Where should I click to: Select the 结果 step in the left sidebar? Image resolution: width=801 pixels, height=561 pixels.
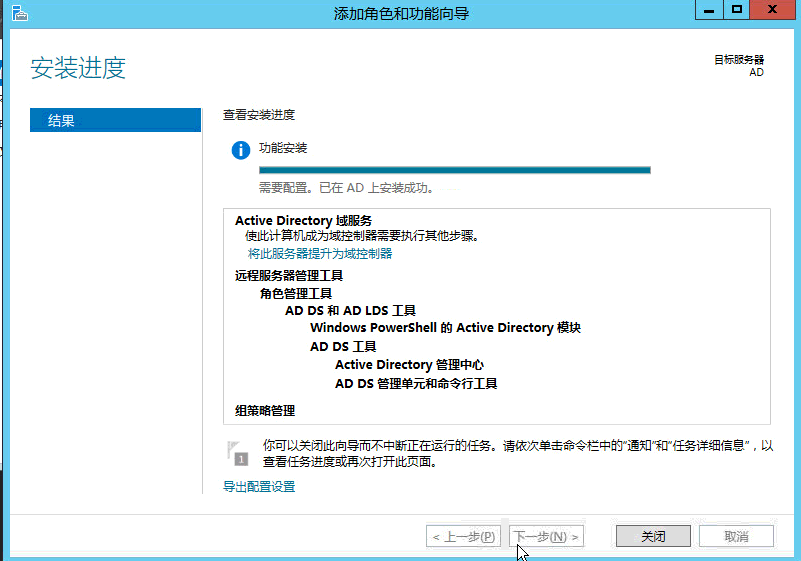[x=115, y=121]
